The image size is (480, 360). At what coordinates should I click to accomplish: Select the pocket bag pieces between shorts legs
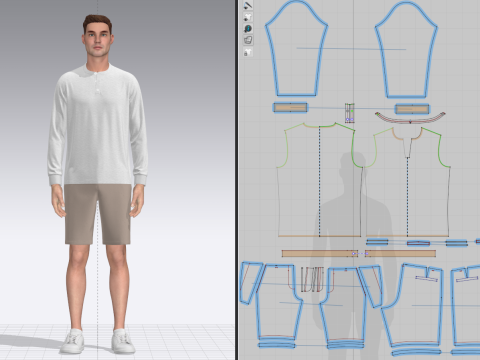tap(312, 279)
